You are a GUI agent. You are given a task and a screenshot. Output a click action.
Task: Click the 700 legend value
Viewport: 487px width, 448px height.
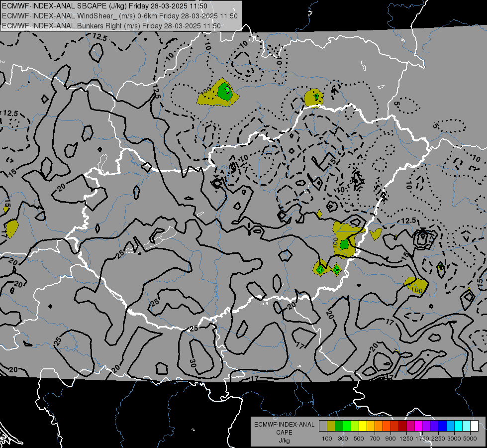click(x=375, y=439)
